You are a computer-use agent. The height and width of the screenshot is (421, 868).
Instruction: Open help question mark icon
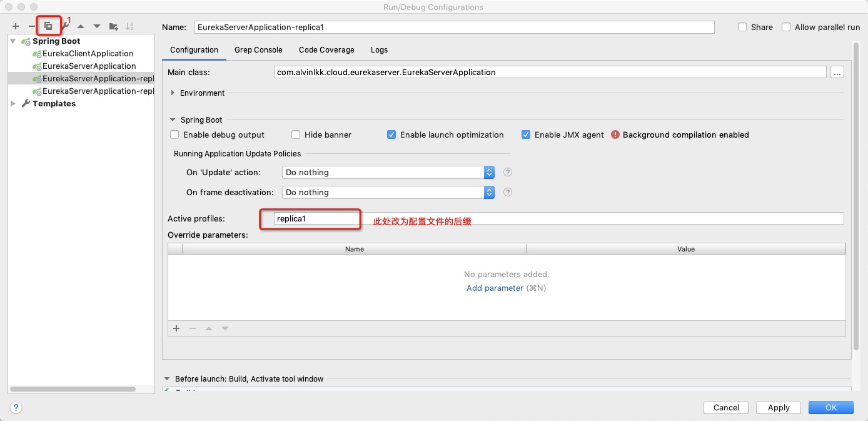(16, 407)
